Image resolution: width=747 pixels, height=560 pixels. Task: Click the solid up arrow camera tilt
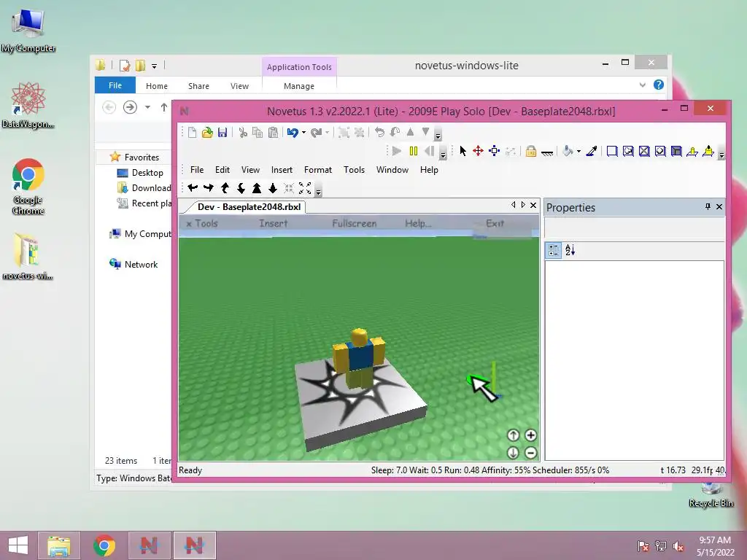[257, 188]
